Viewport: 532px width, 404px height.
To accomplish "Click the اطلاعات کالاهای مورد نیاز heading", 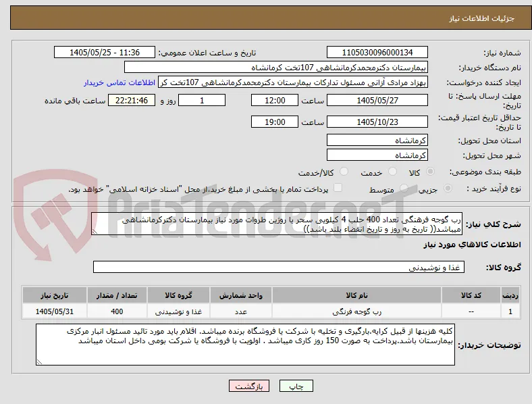I will pyautogui.click(x=472, y=245).
